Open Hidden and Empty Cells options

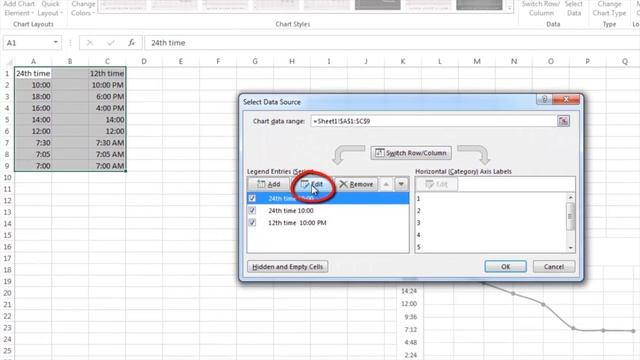pos(287,267)
